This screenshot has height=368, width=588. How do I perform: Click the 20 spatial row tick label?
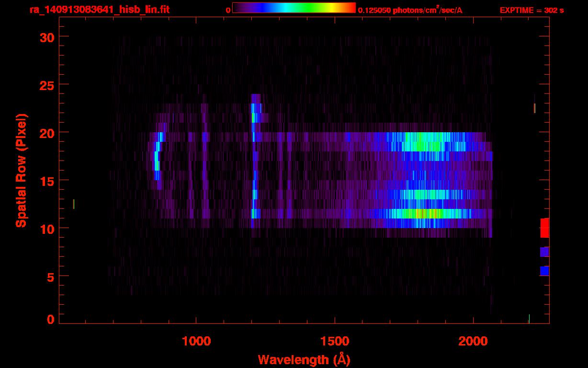pyautogui.click(x=47, y=133)
